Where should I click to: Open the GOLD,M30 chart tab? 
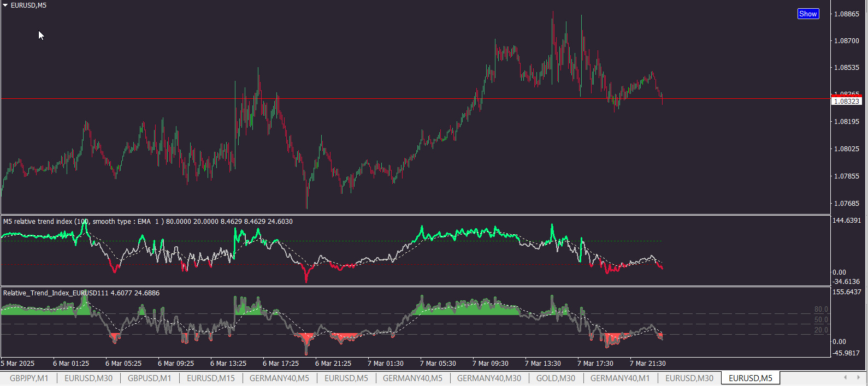(x=556, y=378)
